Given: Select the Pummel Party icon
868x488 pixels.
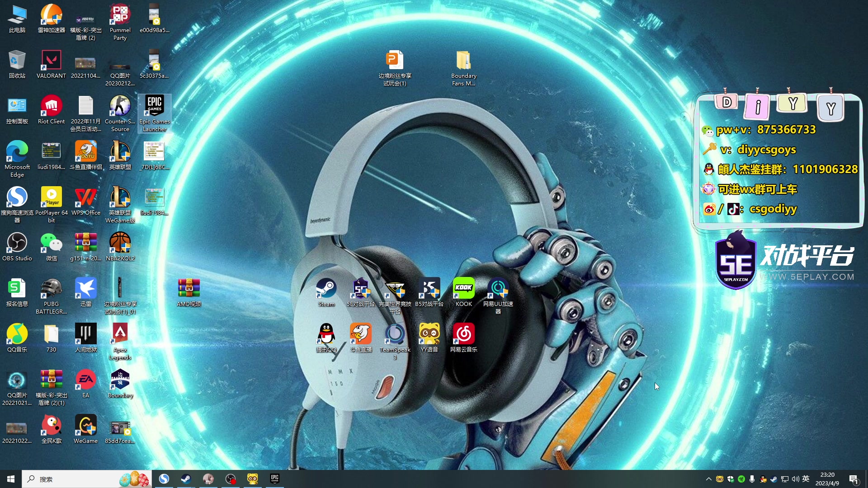Looking at the screenshot, I should 120,22.
